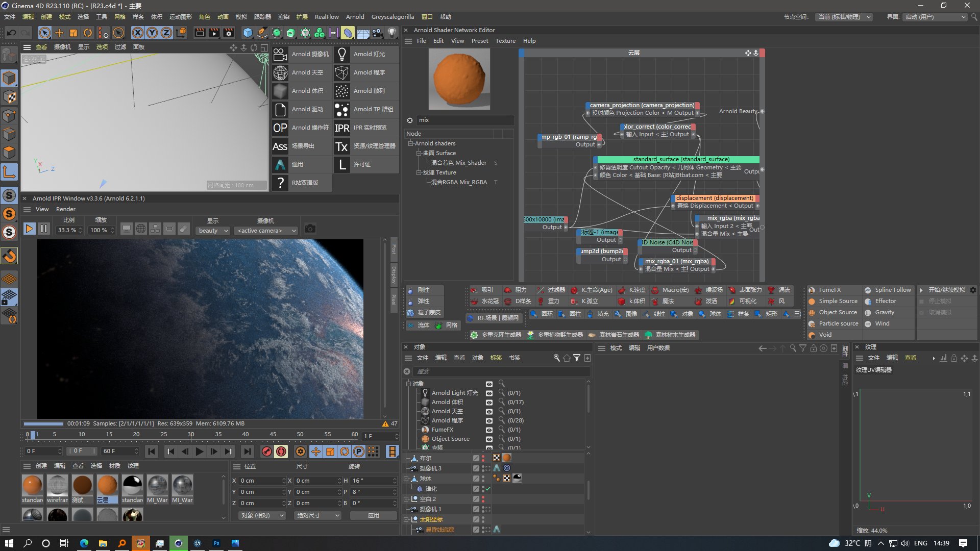
Task: Click the RF.场景 | 魔顿网 button
Action: pos(494,318)
